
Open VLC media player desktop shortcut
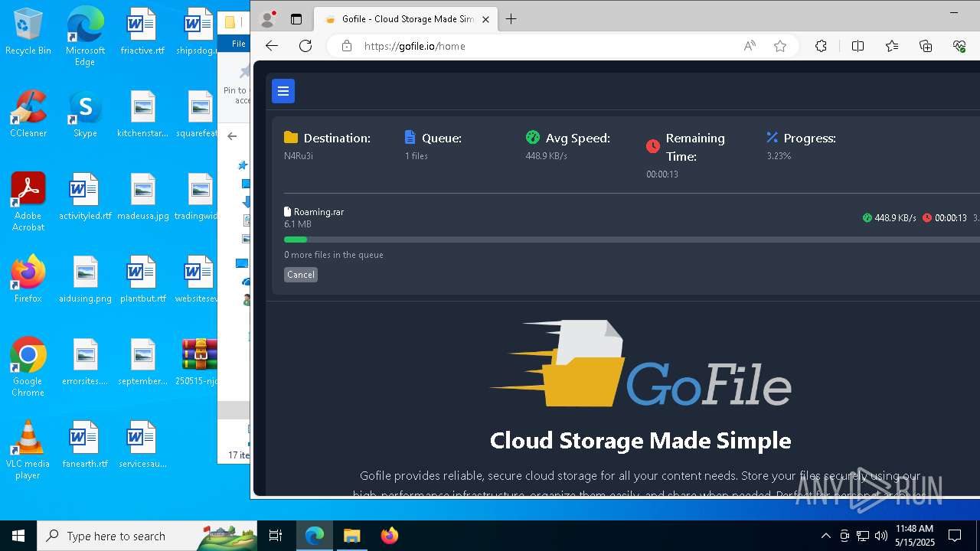click(28, 450)
